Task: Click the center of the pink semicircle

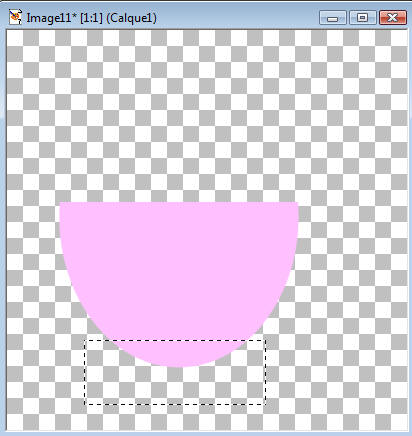Action: (x=179, y=267)
